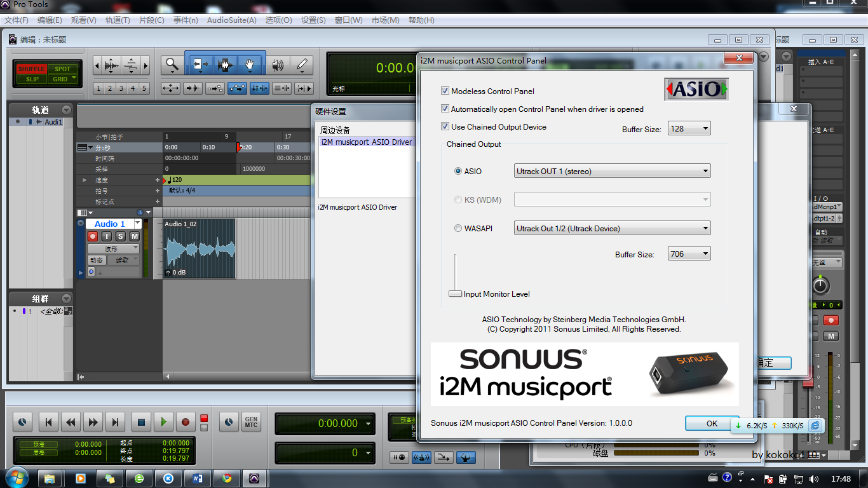Select the Grabber hand tool

tap(250, 64)
